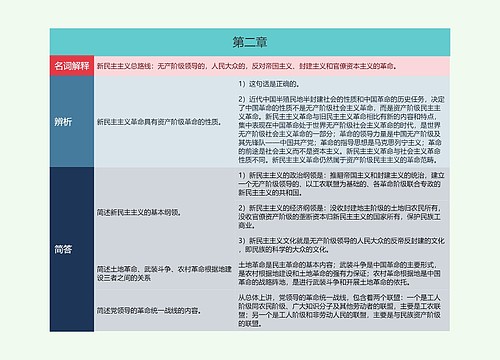Click question 简述新民主主义的基本纲领

coord(139,212)
